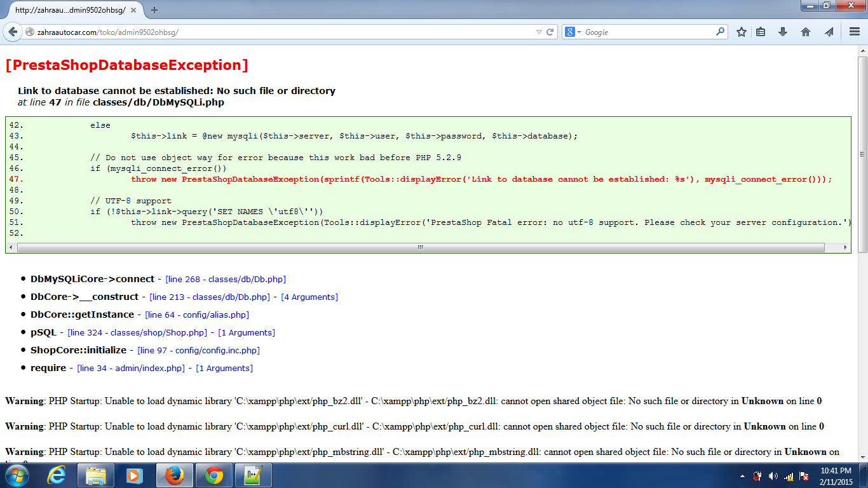Close the current browser tab
Image resolution: width=868 pixels, height=488 pixels.
point(135,10)
